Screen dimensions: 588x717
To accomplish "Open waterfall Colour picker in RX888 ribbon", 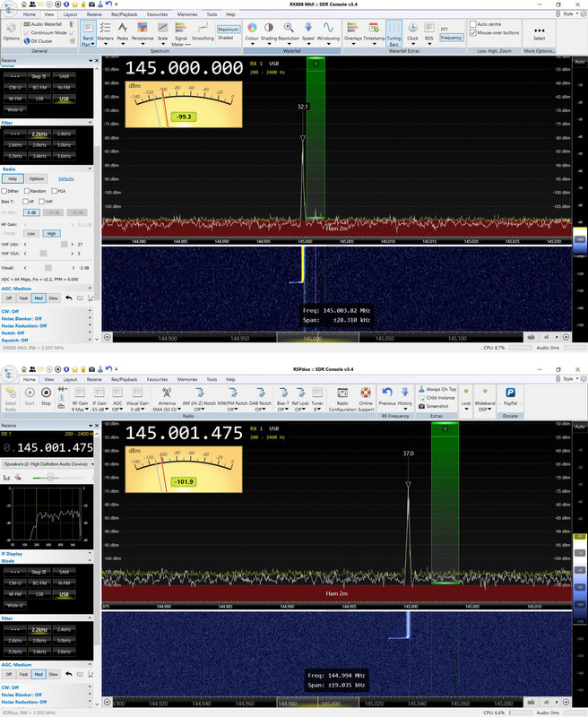I will pyautogui.click(x=252, y=33).
